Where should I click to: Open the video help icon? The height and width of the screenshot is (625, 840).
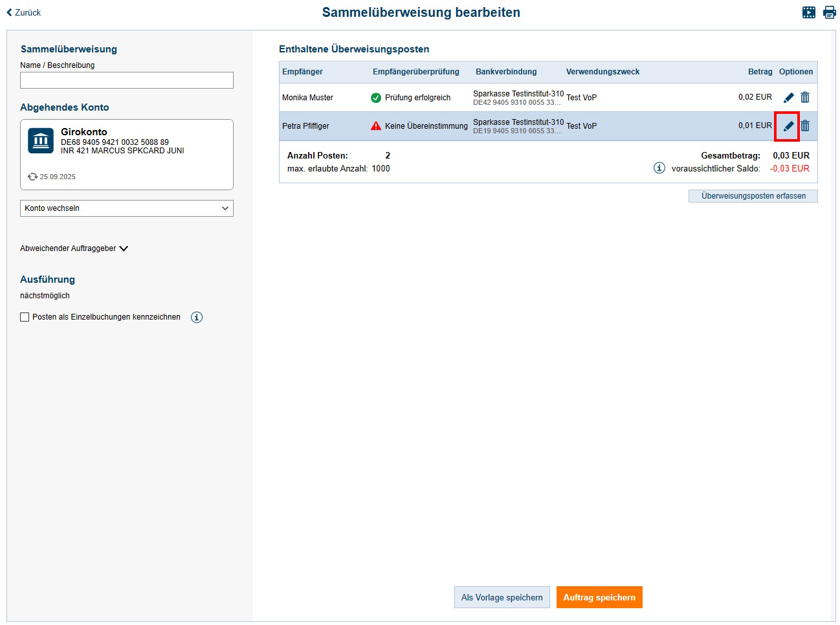[x=809, y=12]
